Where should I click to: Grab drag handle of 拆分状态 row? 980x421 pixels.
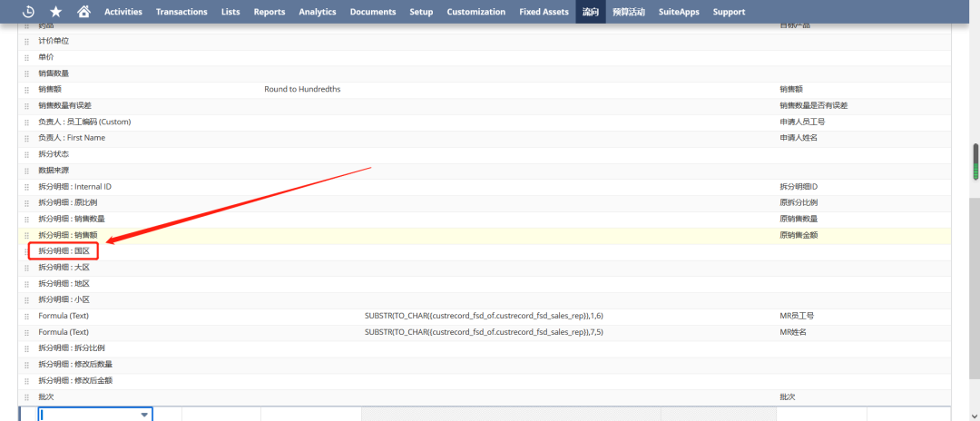(x=27, y=155)
